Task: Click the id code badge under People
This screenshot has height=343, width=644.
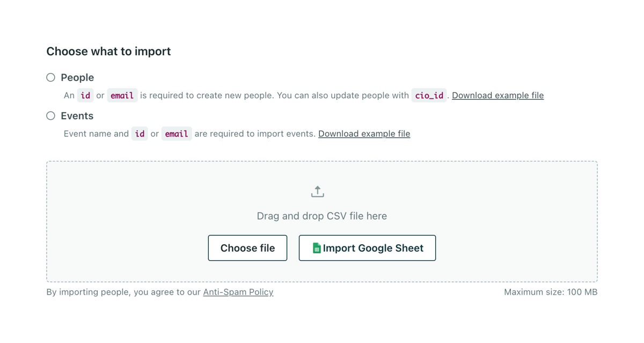Action: (85, 95)
